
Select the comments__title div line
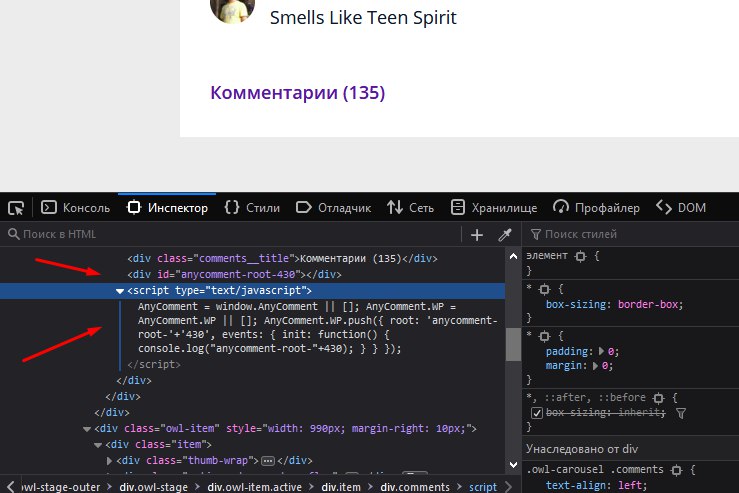(x=282, y=258)
